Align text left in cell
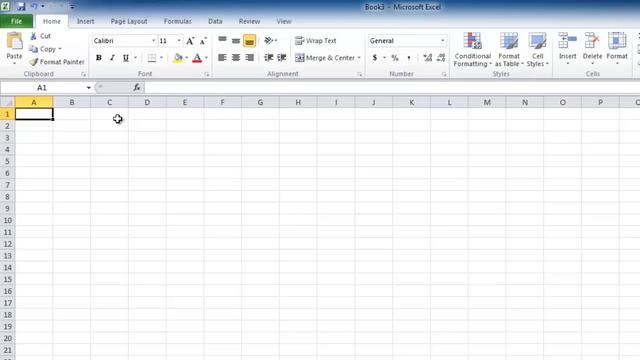 pos(222,58)
